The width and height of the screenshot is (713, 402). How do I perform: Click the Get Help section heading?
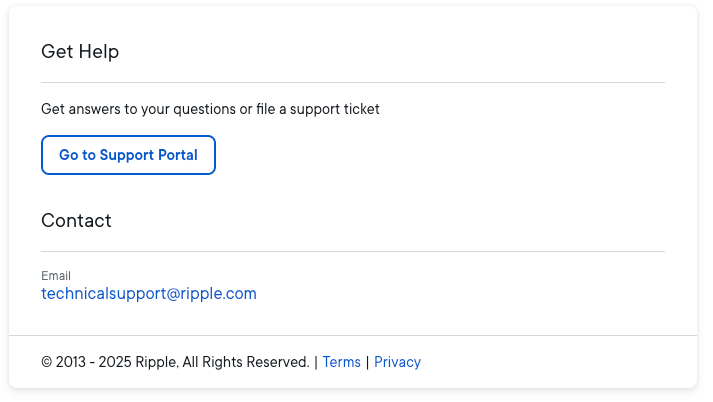(80, 52)
